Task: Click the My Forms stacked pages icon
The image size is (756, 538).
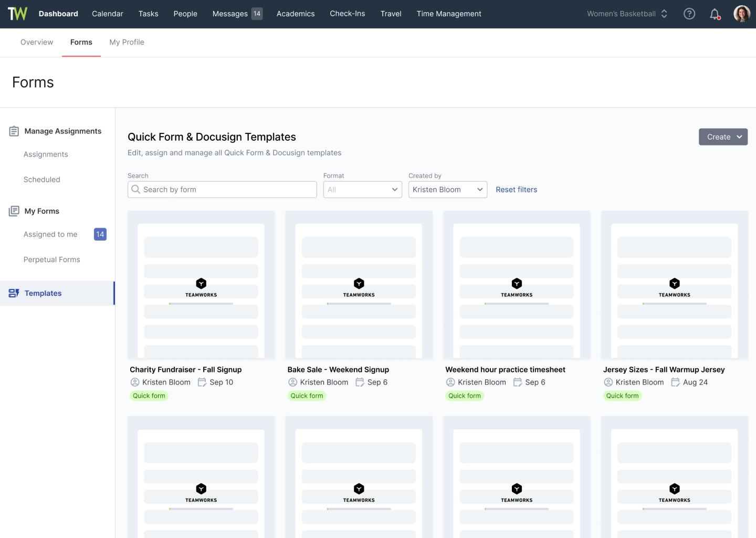Action: tap(14, 211)
